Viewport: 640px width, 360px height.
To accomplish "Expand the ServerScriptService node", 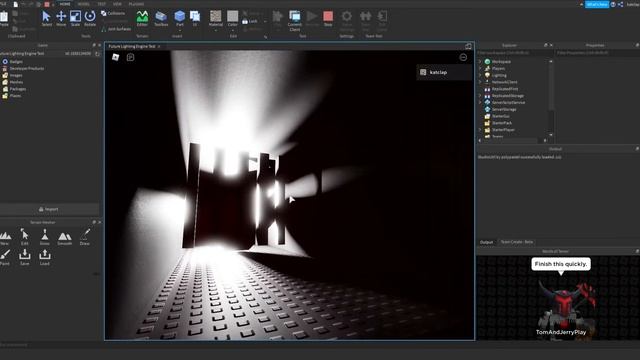I will coord(480,102).
